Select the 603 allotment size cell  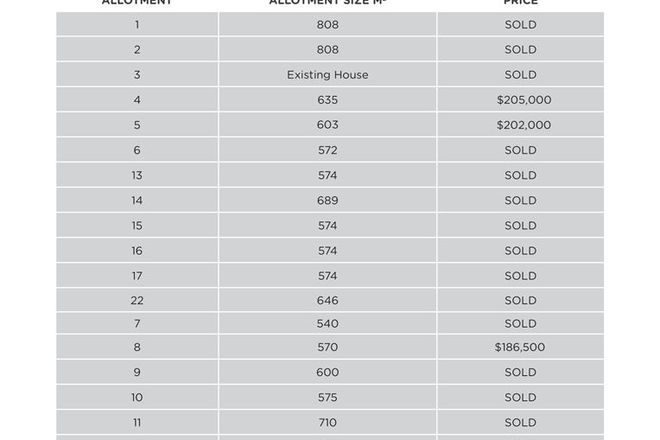pos(327,125)
